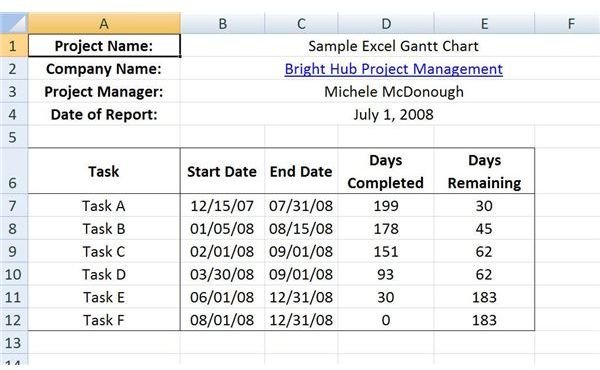
Task: Select row 6 header
Action: click(x=14, y=171)
